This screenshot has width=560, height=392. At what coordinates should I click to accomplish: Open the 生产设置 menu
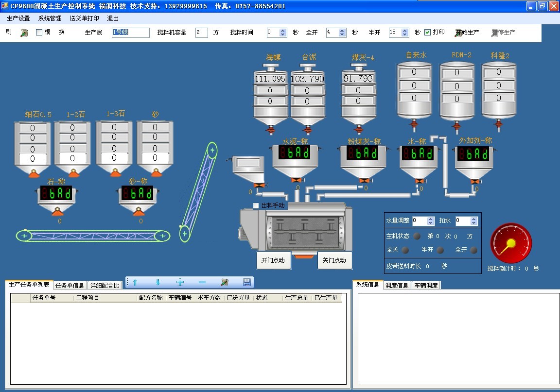click(18, 18)
